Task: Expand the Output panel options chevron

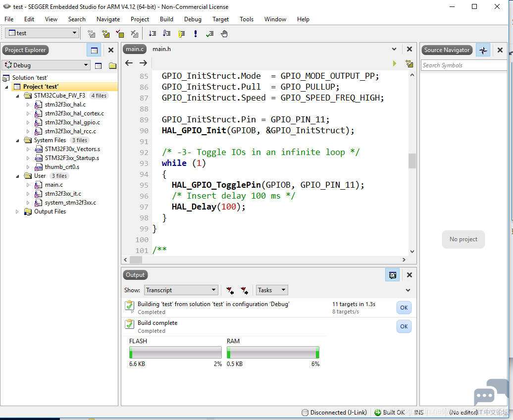Action: (x=408, y=290)
